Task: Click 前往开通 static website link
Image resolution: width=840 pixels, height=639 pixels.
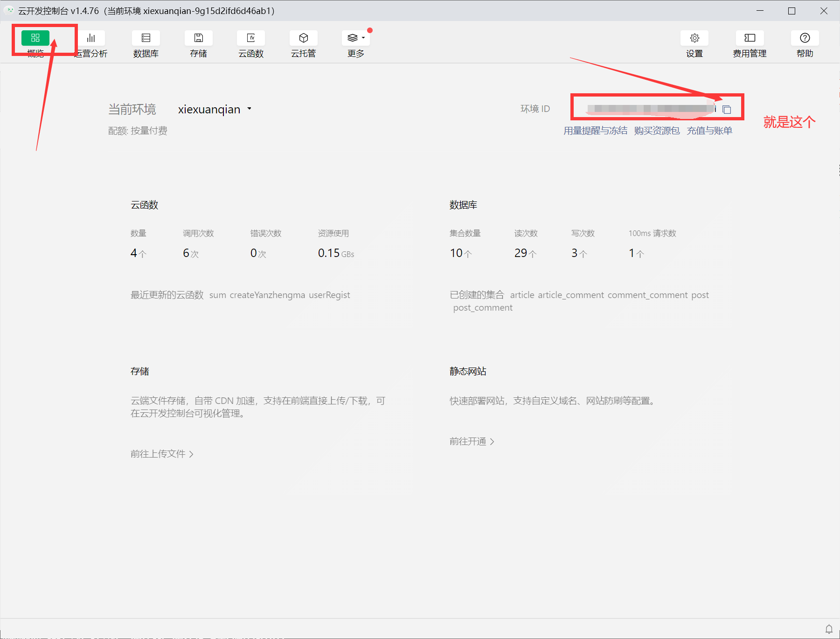Action: (x=472, y=441)
